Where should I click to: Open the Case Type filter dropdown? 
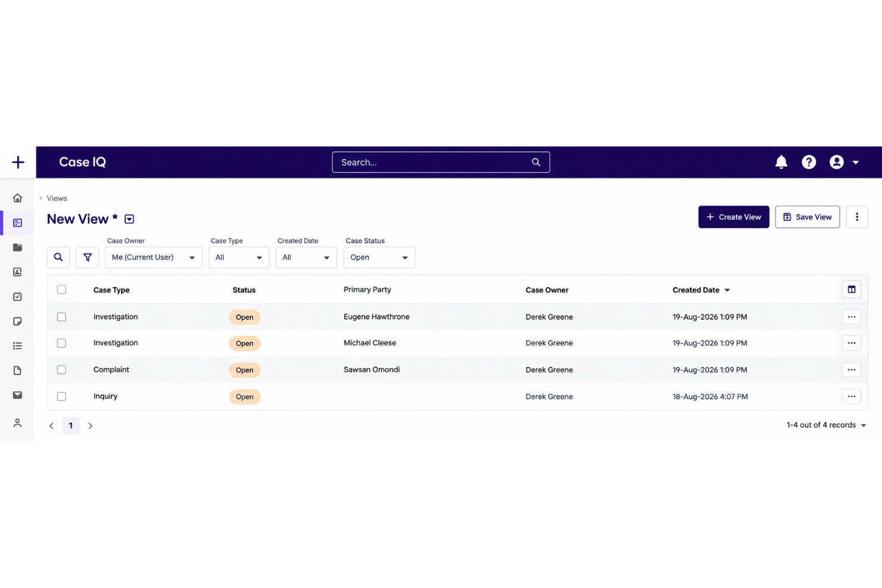coord(239,257)
